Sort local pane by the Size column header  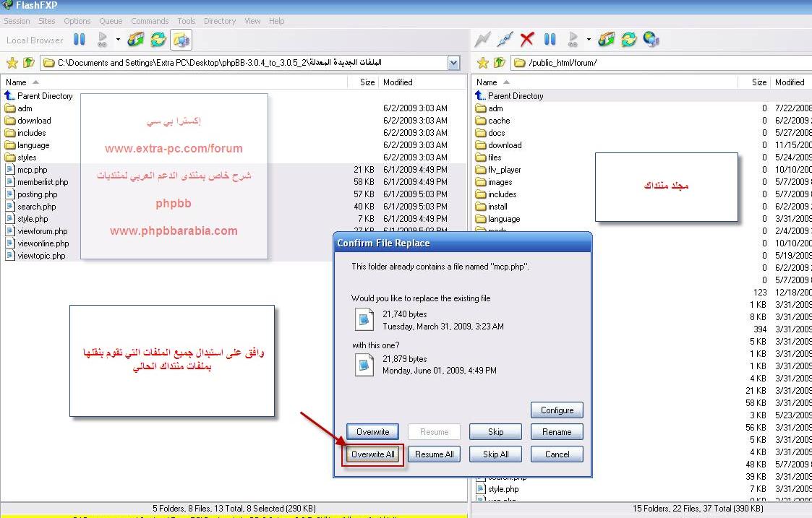click(x=363, y=82)
